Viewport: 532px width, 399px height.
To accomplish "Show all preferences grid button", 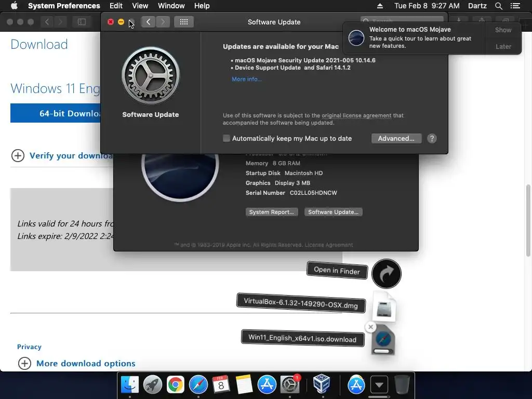I will 184,22.
